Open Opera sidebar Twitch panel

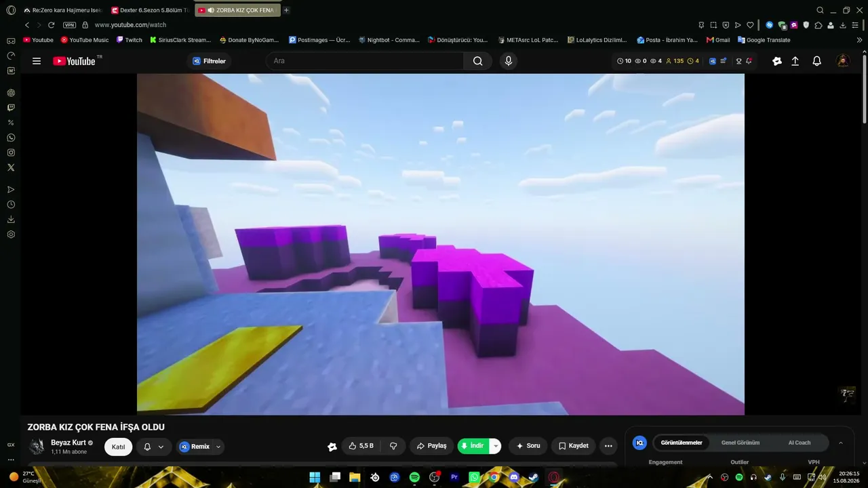coord(11,108)
